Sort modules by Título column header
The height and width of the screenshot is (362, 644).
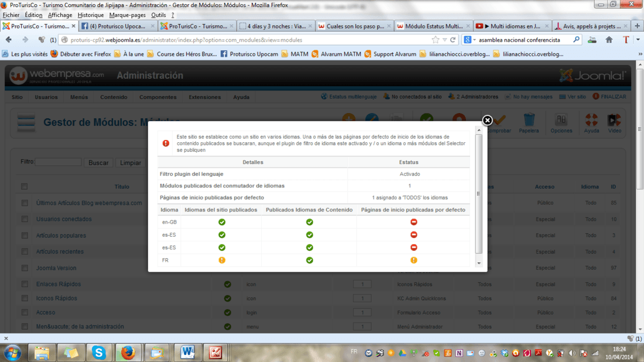click(x=122, y=186)
